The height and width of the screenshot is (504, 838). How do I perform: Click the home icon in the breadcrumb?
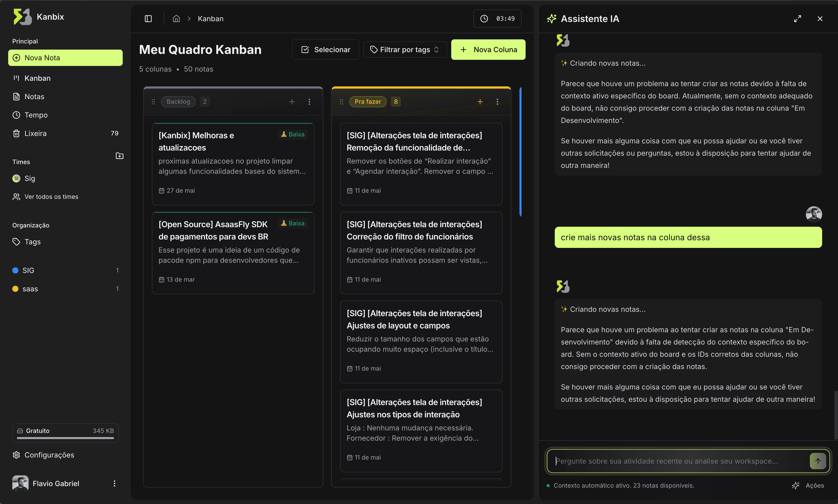(176, 19)
